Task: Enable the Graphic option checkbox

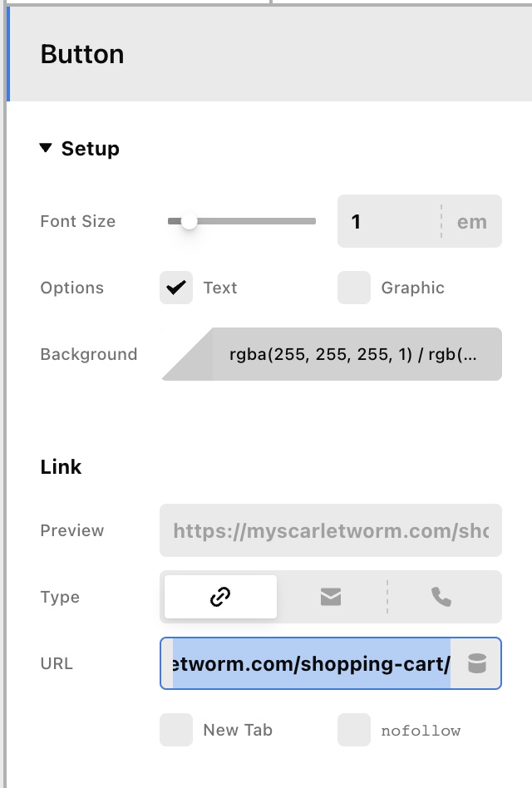Action: 354,288
